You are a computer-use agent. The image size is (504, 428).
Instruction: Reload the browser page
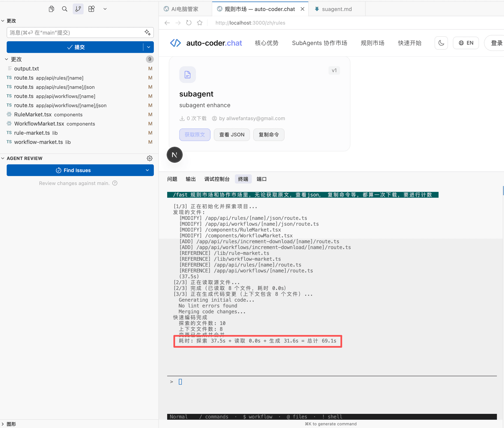point(189,23)
